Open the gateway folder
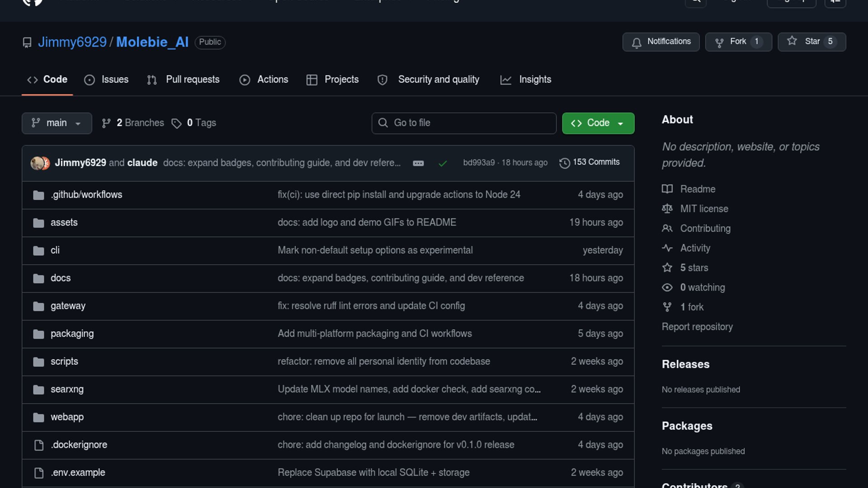 68,306
